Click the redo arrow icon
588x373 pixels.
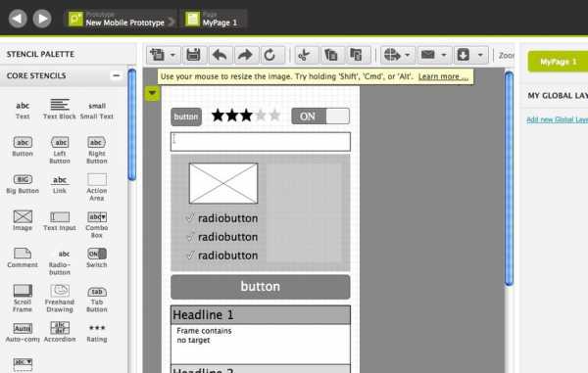coord(245,55)
